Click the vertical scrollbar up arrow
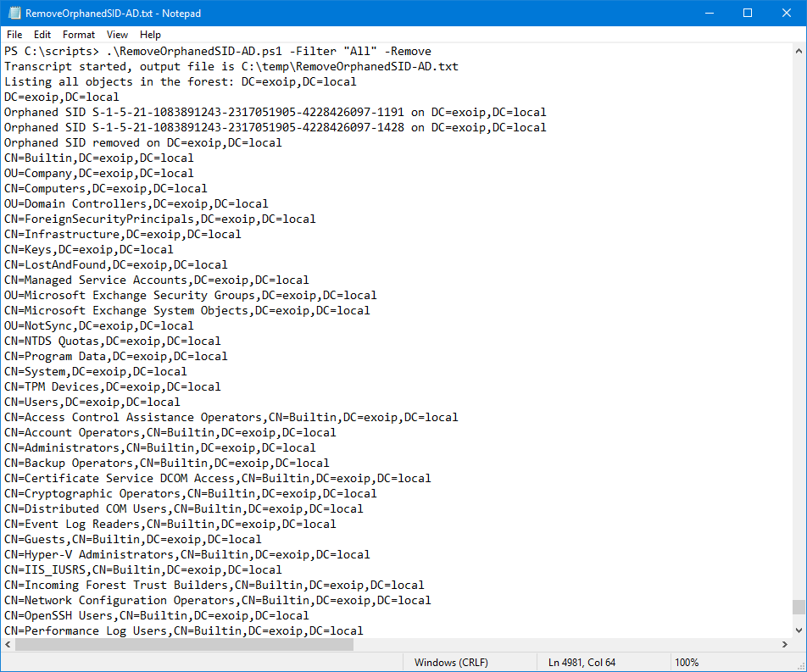The width and height of the screenshot is (807, 672). tap(799, 51)
